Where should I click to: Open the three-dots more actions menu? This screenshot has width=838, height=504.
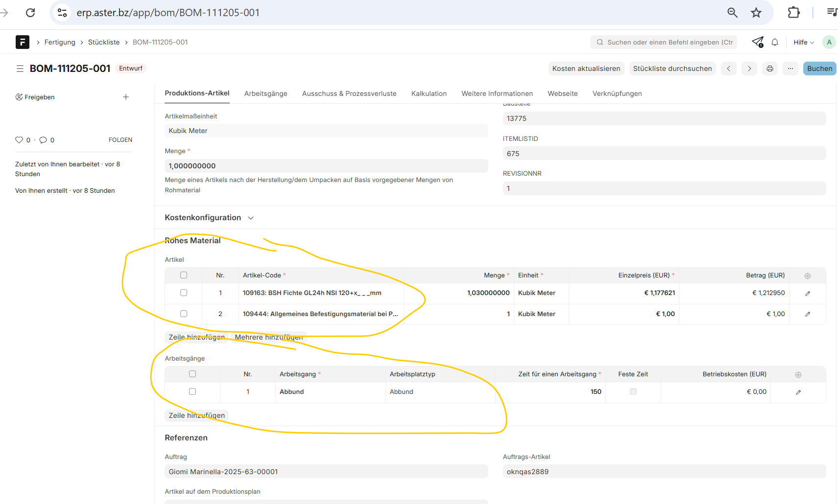(790, 69)
